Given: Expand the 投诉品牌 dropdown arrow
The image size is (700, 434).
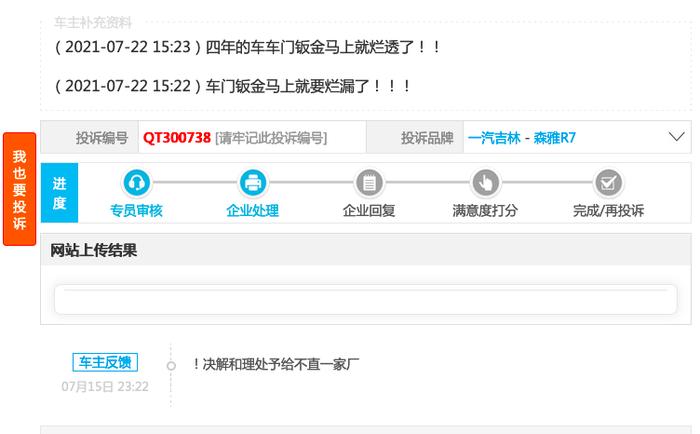Looking at the screenshot, I should tap(676, 137).
